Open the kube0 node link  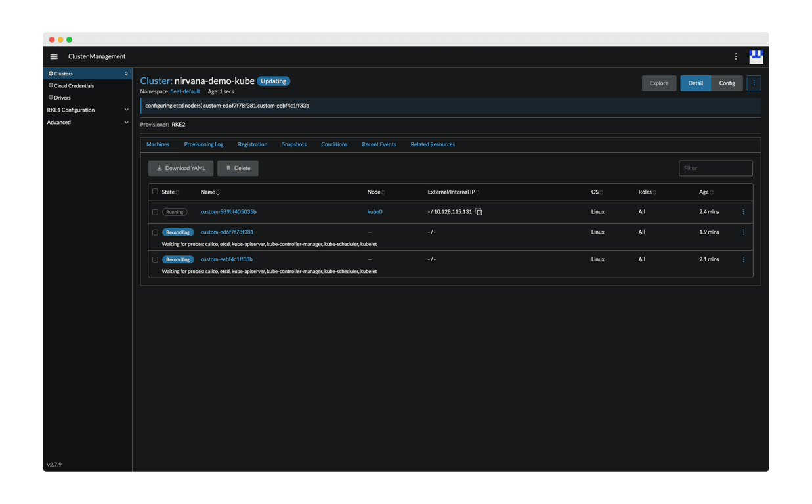[x=375, y=212]
